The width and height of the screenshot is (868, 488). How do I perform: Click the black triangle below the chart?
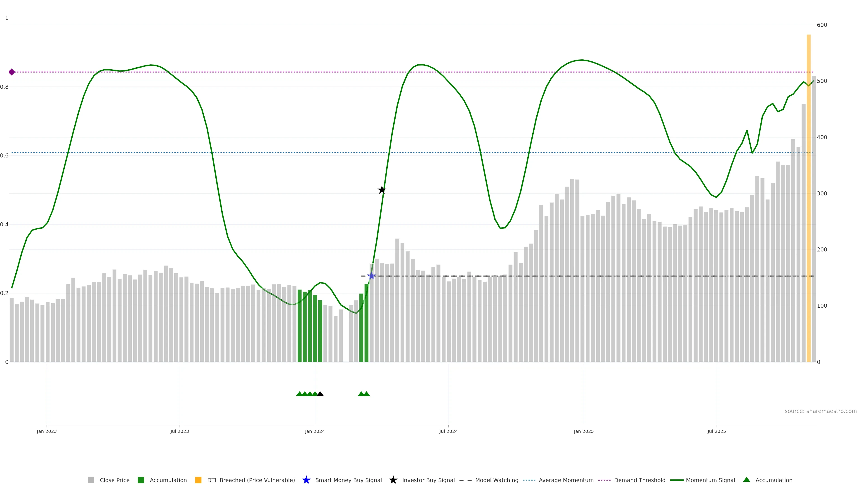(x=320, y=394)
